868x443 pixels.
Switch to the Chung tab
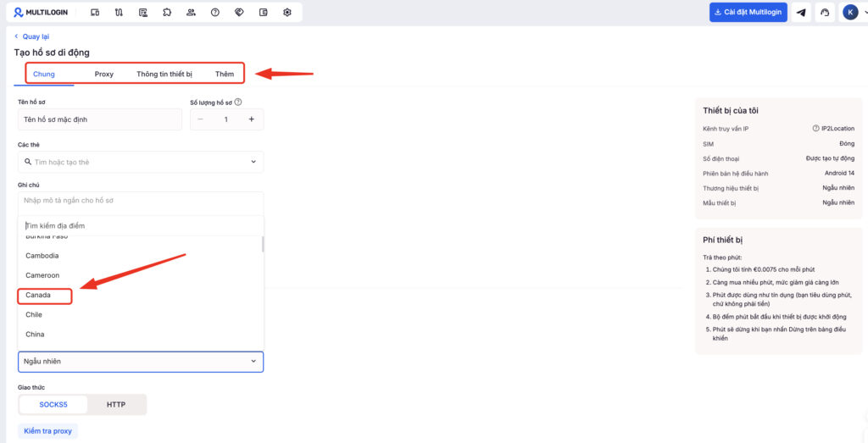pyautogui.click(x=44, y=74)
